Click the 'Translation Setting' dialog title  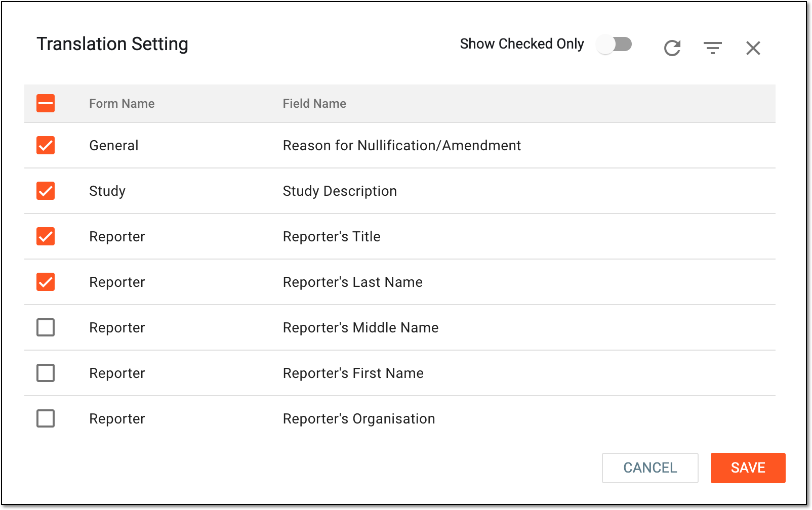[x=112, y=45]
